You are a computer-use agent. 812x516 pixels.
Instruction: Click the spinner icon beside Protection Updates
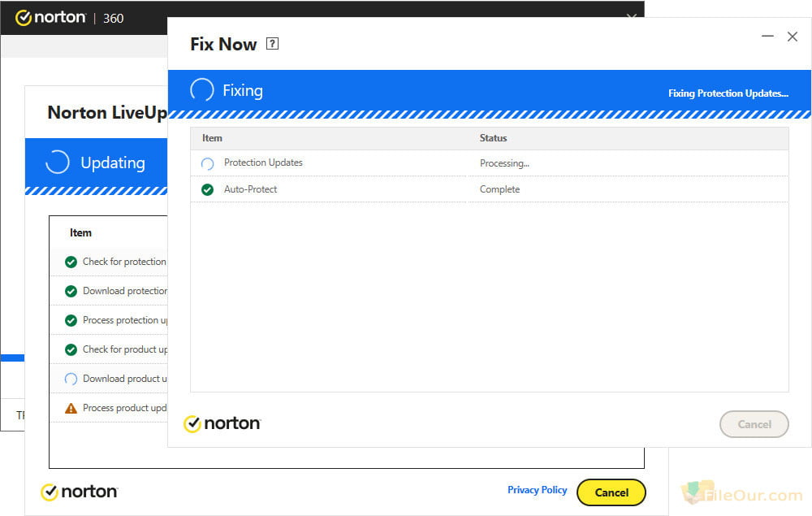(207, 163)
